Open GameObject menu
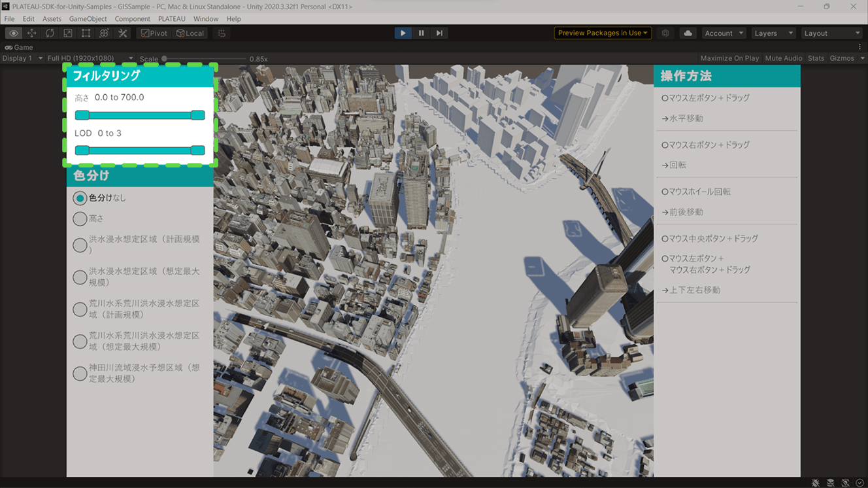 coord(88,19)
